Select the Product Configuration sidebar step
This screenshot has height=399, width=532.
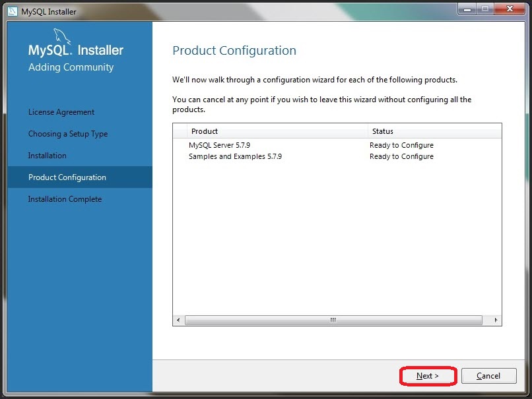coord(80,177)
